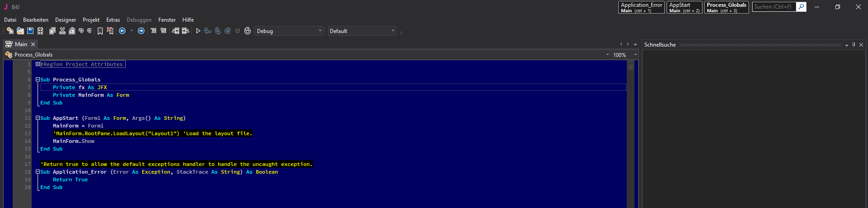868x208 pixels.
Task: Click the Copy toolbar icon
Action: point(52,31)
